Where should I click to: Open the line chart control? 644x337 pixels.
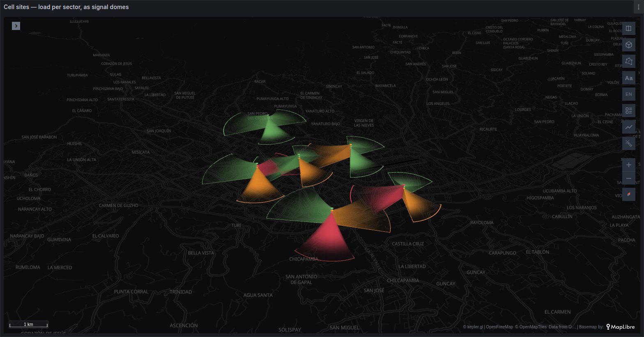coord(629,127)
